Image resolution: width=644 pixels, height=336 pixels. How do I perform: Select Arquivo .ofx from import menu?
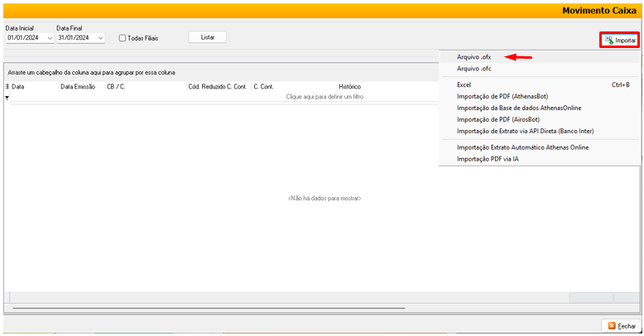(x=473, y=57)
